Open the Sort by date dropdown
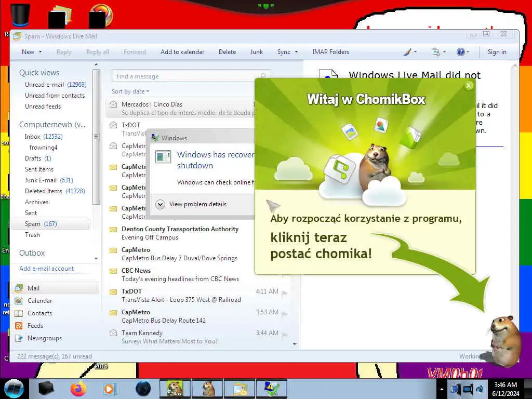 click(130, 91)
